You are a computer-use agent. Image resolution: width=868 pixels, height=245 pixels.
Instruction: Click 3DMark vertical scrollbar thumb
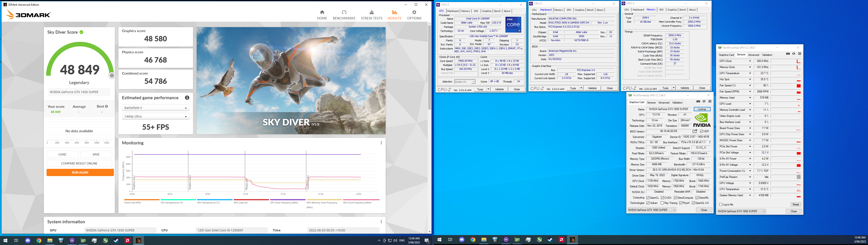[x=429, y=67]
